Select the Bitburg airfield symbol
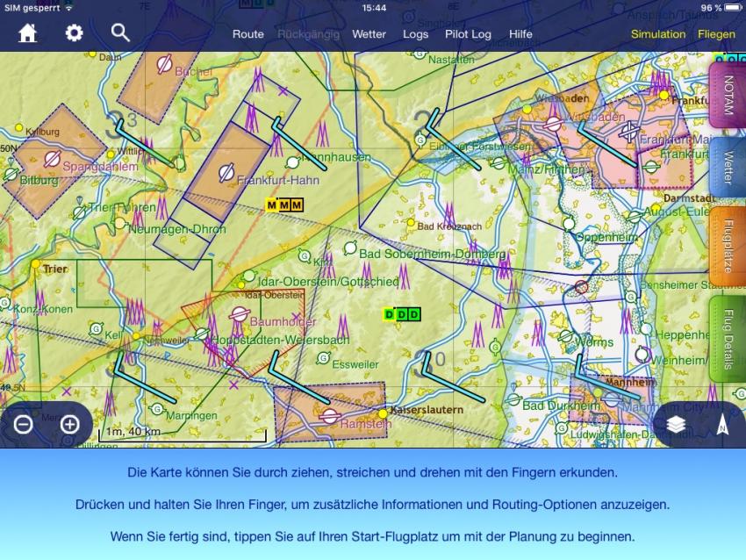The width and height of the screenshot is (746, 560). pos(11,174)
